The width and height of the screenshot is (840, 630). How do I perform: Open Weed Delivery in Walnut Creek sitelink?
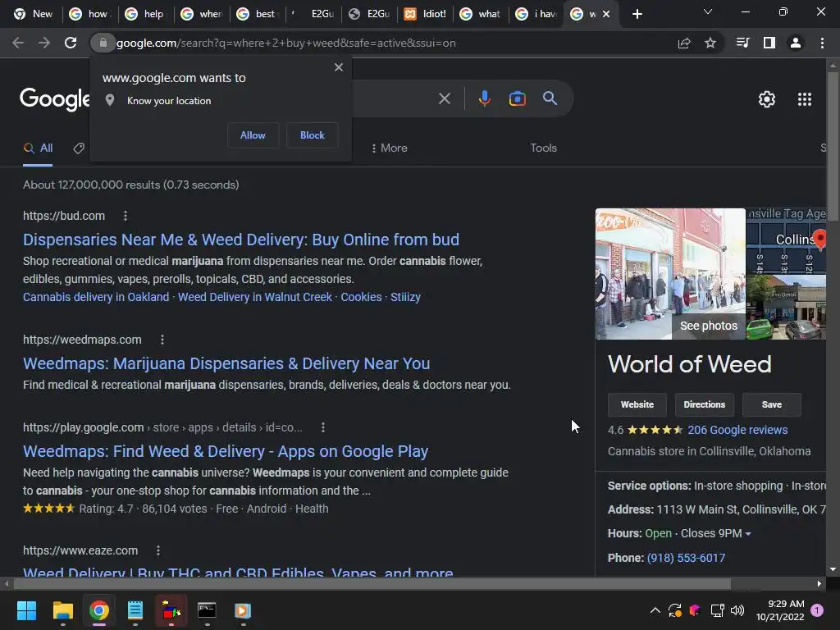tap(255, 297)
